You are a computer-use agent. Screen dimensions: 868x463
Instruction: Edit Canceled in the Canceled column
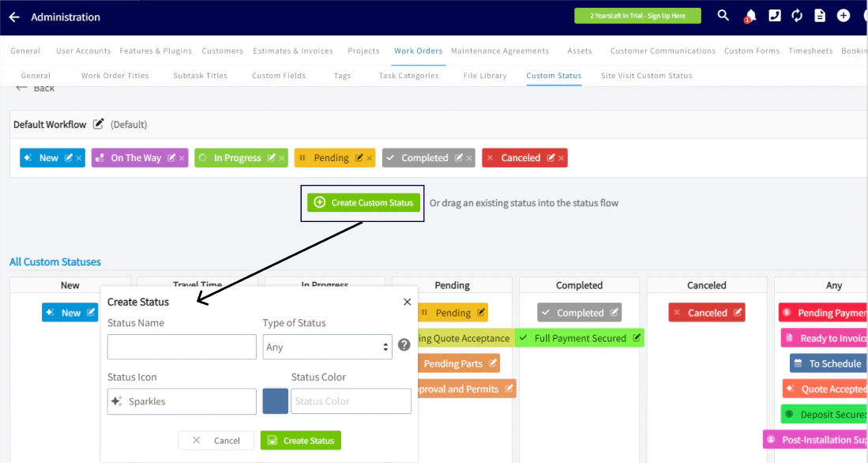(738, 312)
